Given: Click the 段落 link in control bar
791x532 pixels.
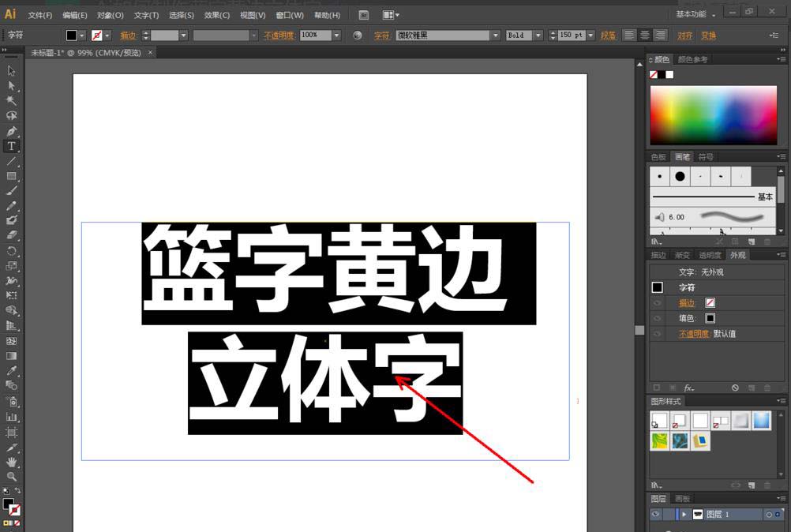Looking at the screenshot, I should pos(608,36).
